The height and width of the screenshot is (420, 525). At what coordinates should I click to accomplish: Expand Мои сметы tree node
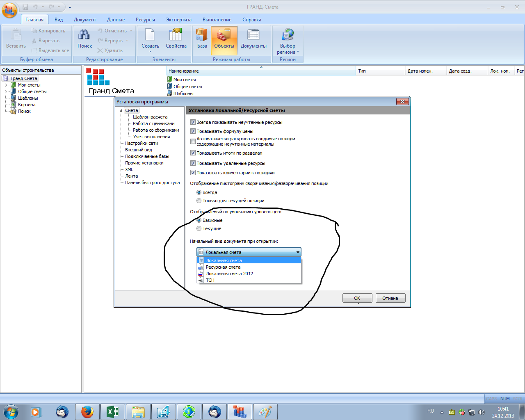(6, 85)
